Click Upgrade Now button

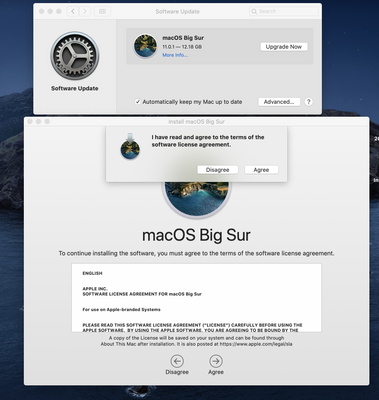pyautogui.click(x=284, y=47)
